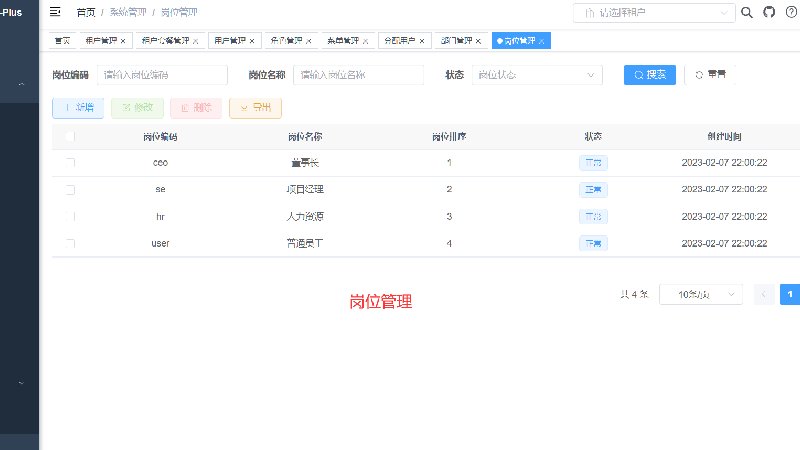This screenshot has width=800, height=450.
Task: Expand the lower sidebar menu chevron
Action: pos(21,383)
